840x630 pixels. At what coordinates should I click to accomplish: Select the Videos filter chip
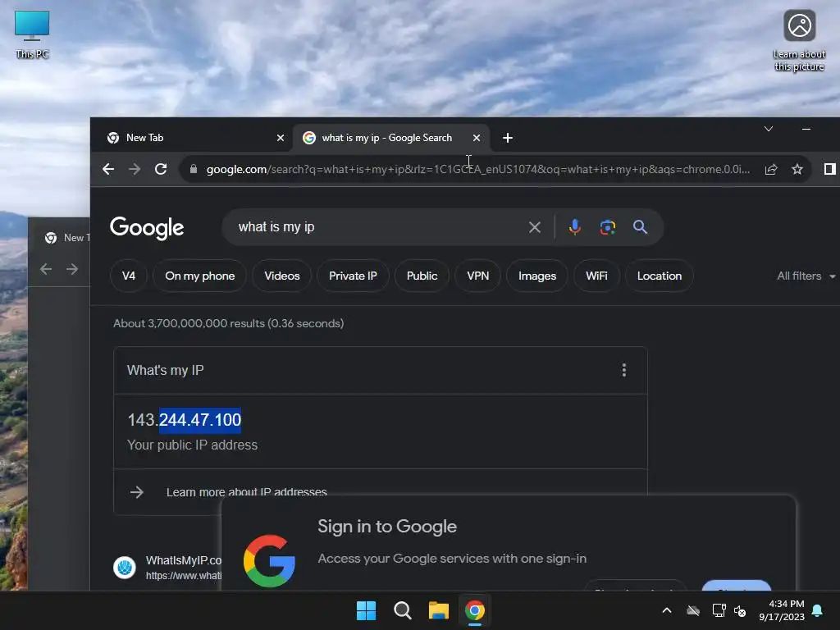tap(282, 276)
